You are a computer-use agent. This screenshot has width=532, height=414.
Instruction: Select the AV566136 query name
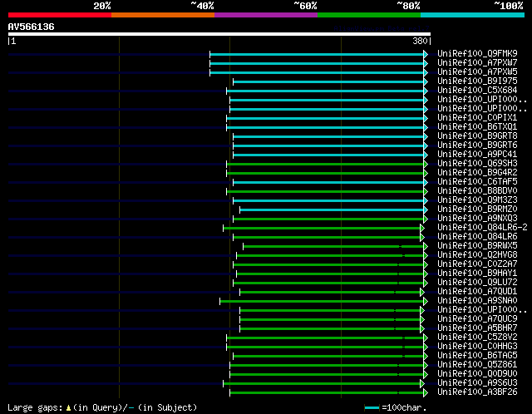click(x=31, y=27)
